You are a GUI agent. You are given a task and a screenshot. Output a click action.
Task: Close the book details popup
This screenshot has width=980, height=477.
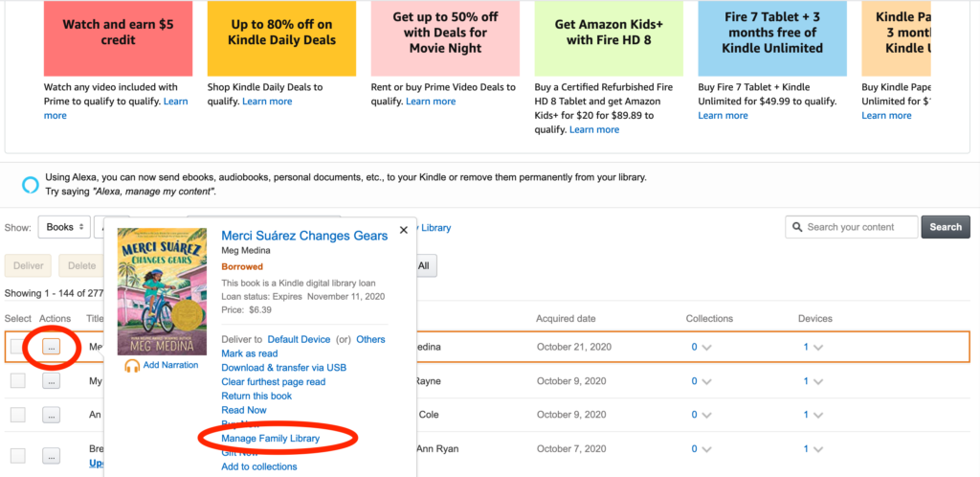404,230
